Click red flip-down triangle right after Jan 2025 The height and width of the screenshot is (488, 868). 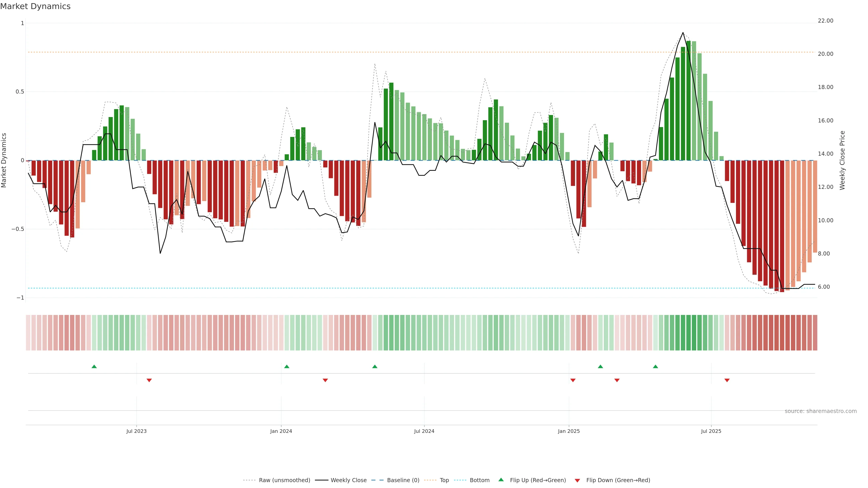coord(573,380)
